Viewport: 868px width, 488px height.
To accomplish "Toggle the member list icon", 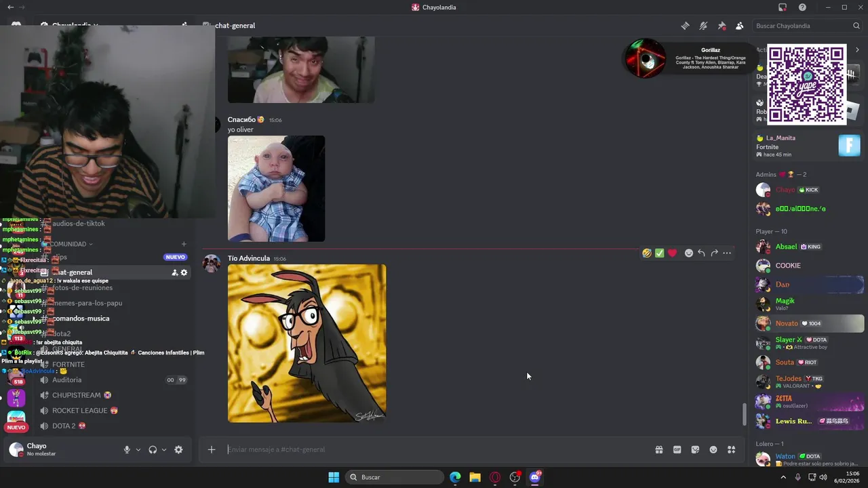I will pos(739,26).
